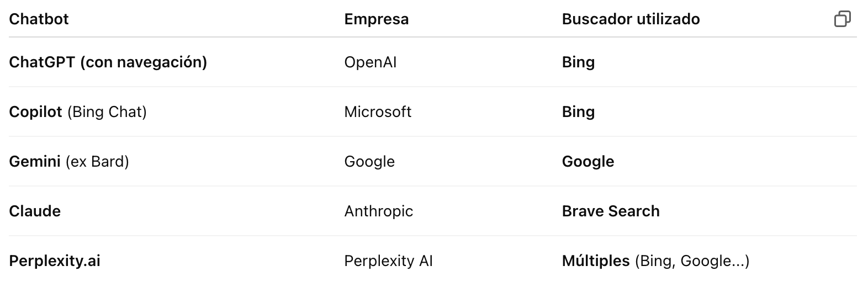The height and width of the screenshot is (287, 868).
Task: Click the Brave Search cell
Action: click(611, 211)
